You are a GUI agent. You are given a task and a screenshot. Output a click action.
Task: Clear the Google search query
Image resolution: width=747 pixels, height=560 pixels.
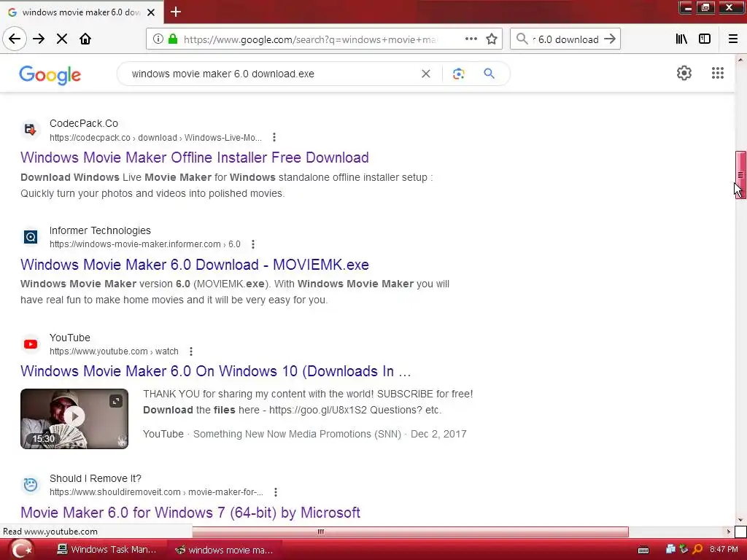pos(426,74)
